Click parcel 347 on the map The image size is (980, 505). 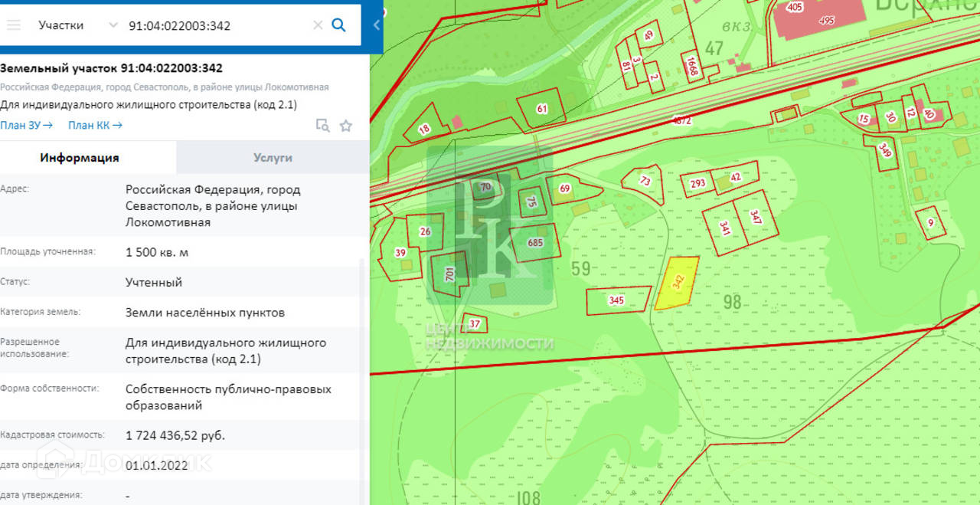click(755, 216)
